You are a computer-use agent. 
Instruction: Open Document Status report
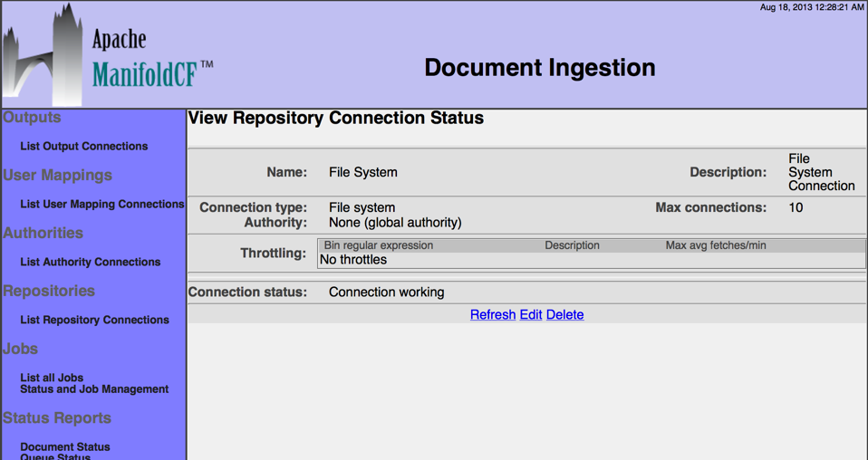click(x=65, y=446)
